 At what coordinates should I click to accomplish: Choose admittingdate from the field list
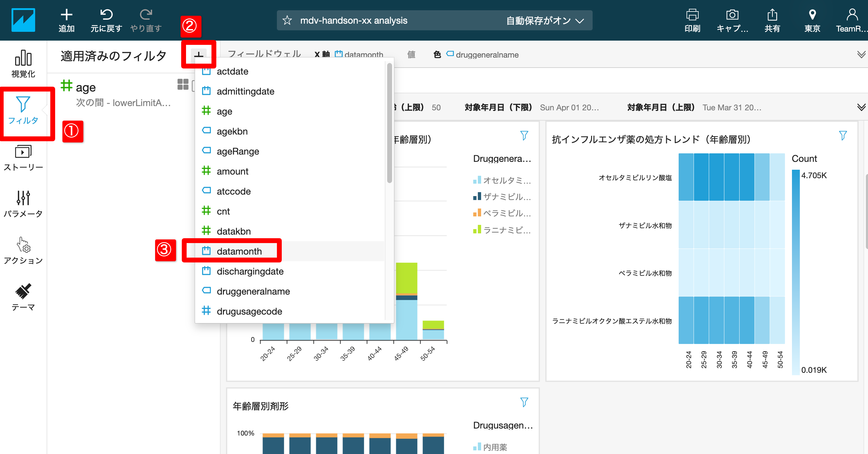coord(290,91)
